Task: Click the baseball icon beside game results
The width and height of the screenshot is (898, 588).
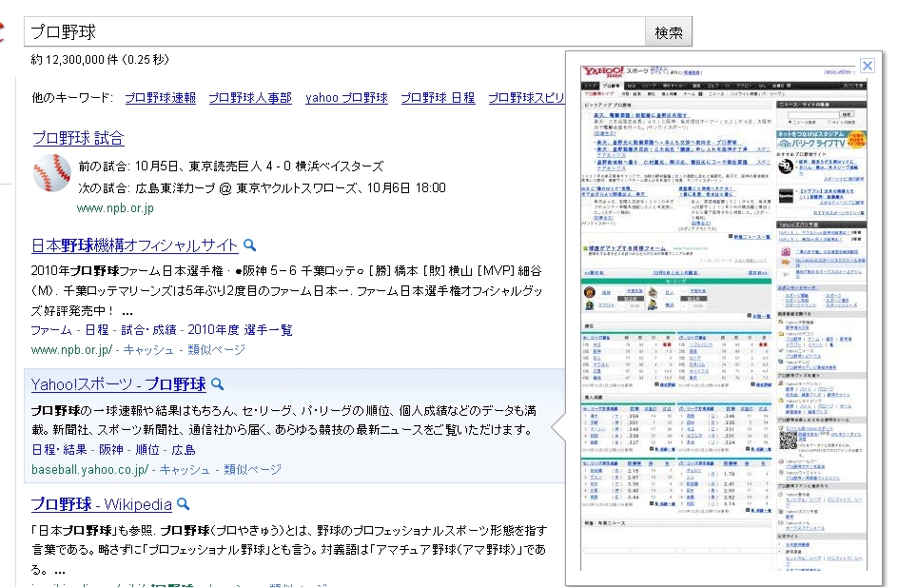Action: coord(51,173)
